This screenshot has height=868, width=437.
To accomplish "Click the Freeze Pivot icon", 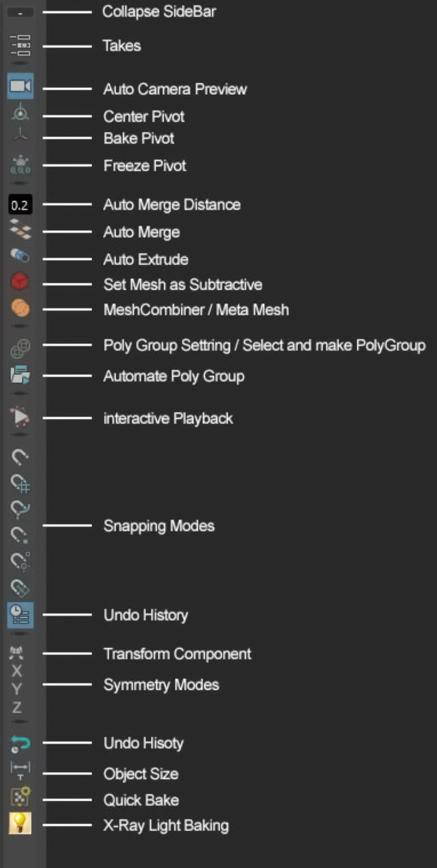I will click(x=20, y=165).
